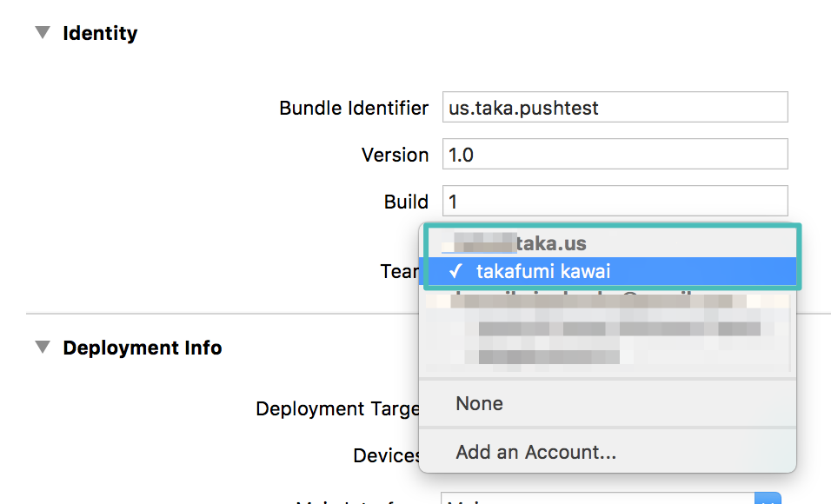This screenshot has height=504, width=831.
Task: Click the Deployment Info section heading
Action: point(142,348)
